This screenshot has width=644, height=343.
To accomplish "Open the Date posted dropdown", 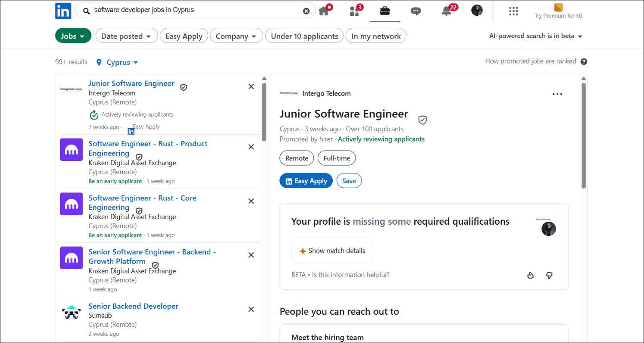I will (126, 36).
